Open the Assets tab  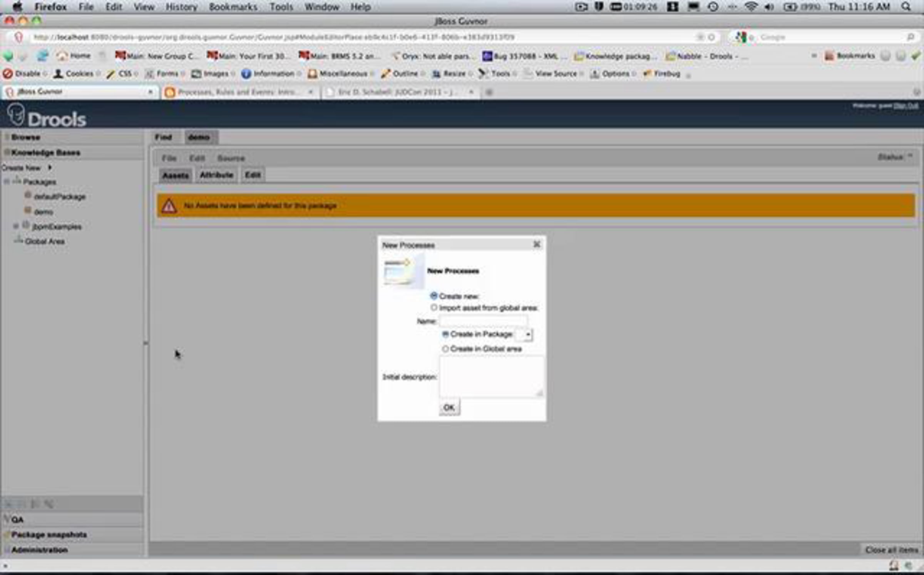point(176,175)
